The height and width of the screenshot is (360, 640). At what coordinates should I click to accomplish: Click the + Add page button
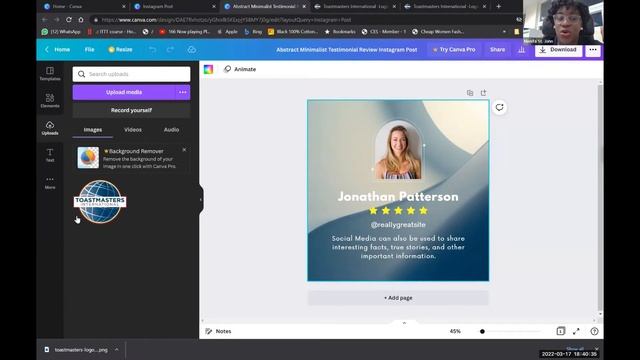click(398, 298)
